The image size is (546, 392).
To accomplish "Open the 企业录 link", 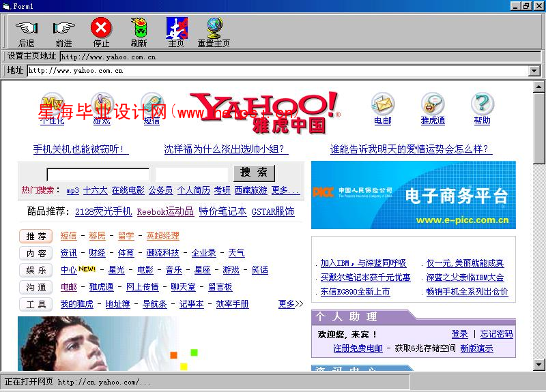I will coord(203,253).
